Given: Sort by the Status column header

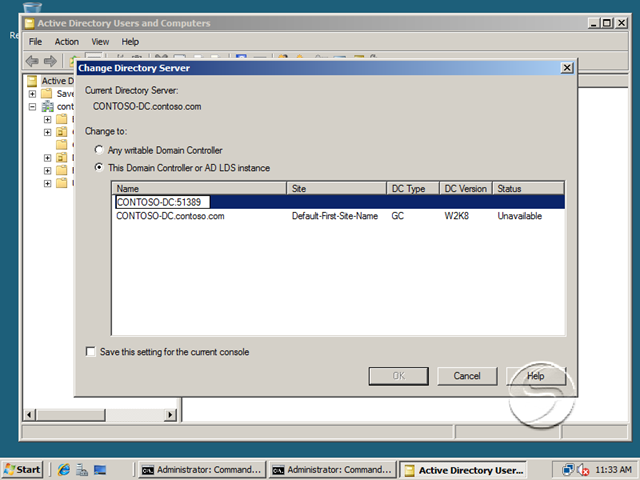Looking at the screenshot, I should click(x=528, y=189).
